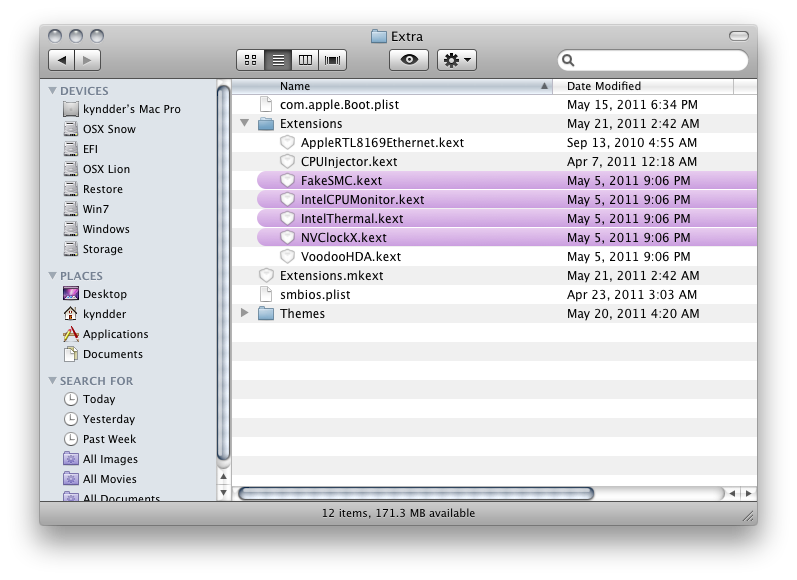Select the Themes folder icon

coord(266,314)
